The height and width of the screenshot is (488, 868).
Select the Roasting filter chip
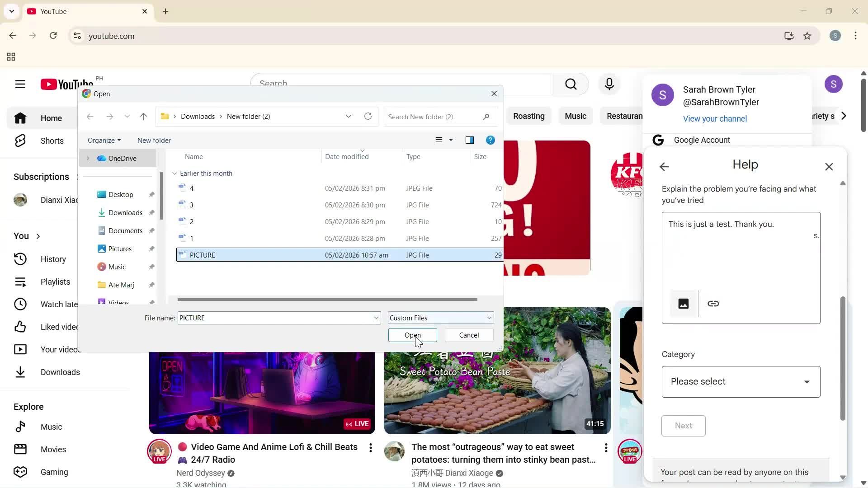(529, 116)
